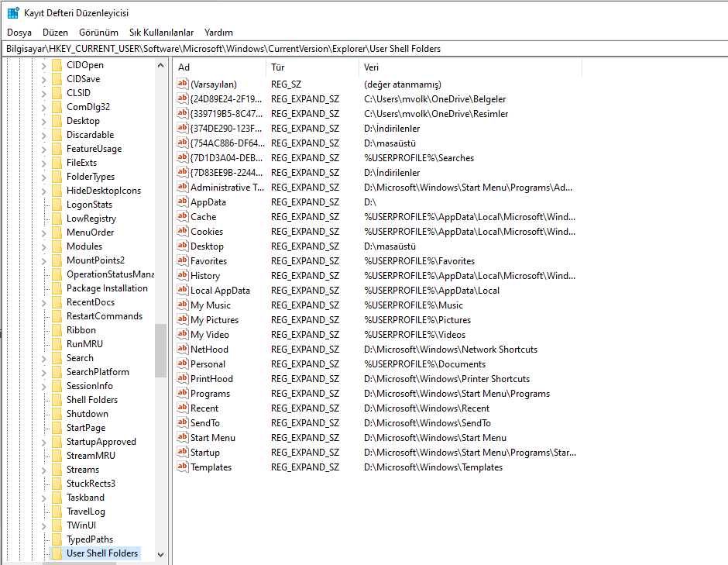The height and width of the screenshot is (565, 728).
Task: Click the tree pane scroll down arrow
Action: [x=160, y=554]
